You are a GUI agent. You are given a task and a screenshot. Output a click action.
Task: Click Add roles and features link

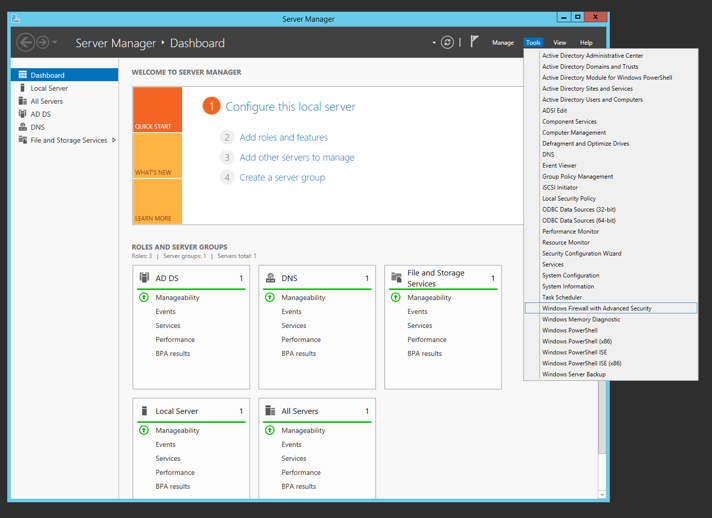click(283, 137)
